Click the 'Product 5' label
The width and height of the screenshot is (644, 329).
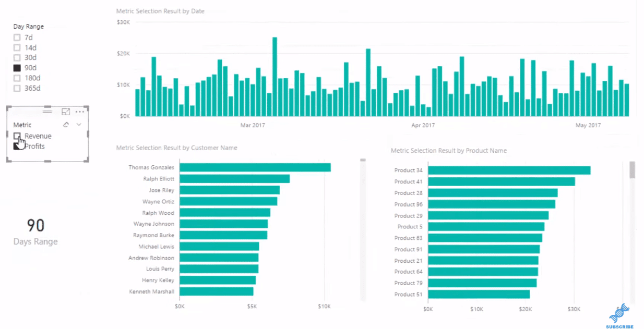410,226
